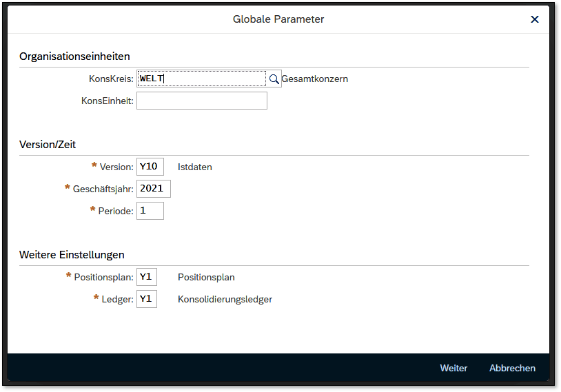Click the KonsEinheit field label
The height and width of the screenshot is (392, 561).
pyautogui.click(x=107, y=101)
